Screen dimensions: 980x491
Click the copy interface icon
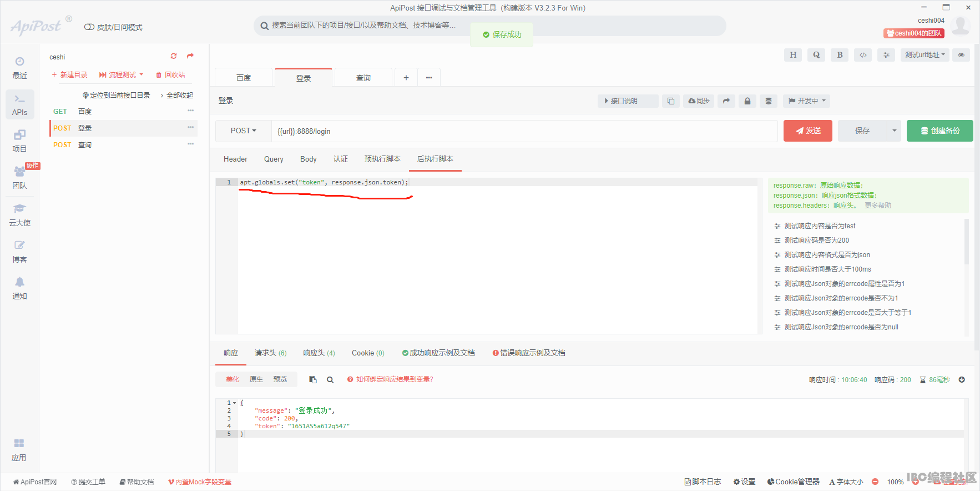pos(671,101)
